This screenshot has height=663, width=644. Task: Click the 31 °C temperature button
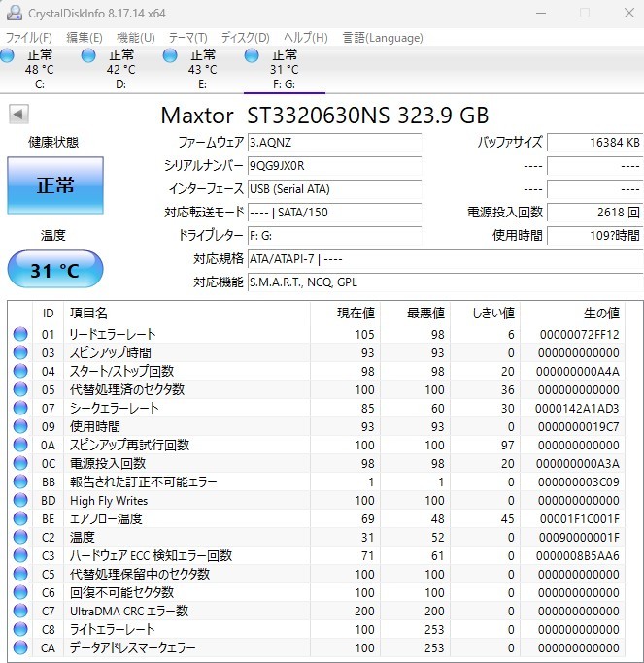click(x=55, y=270)
